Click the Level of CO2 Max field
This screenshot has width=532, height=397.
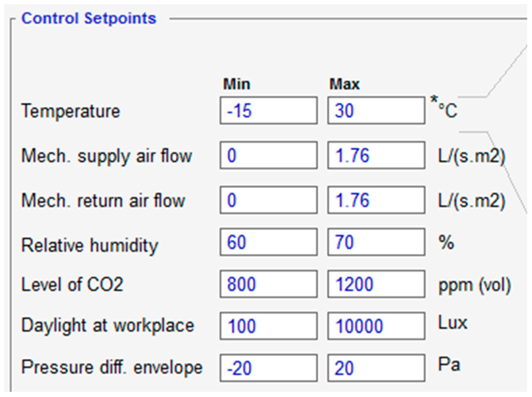[376, 284]
